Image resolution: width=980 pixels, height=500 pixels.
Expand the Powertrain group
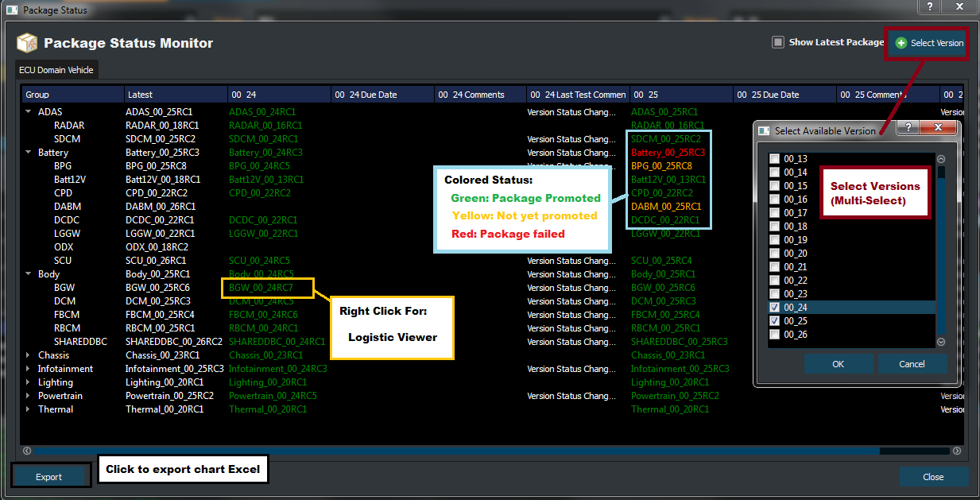29,396
